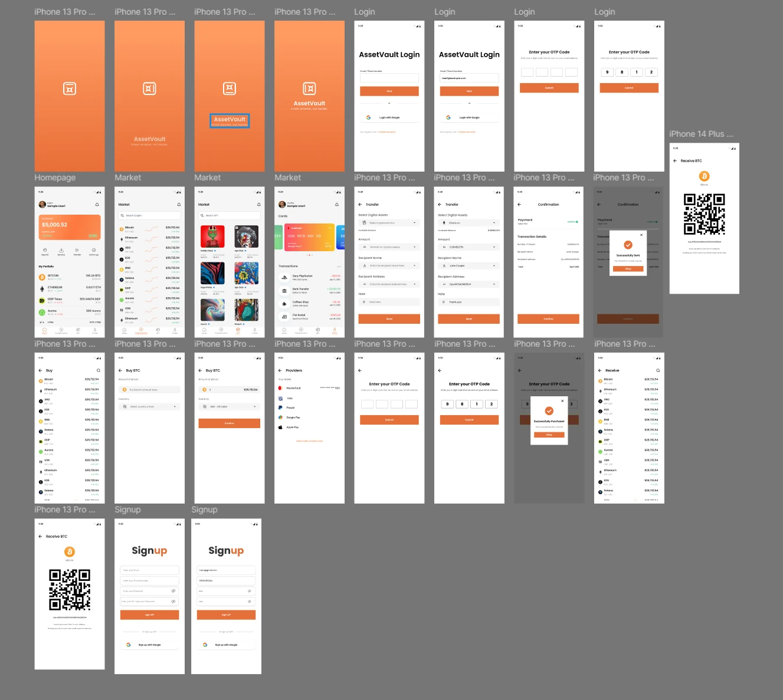Open Recipient Name dropdown in empty Transfer
Image resolution: width=783 pixels, height=700 pixels.
coord(389,266)
